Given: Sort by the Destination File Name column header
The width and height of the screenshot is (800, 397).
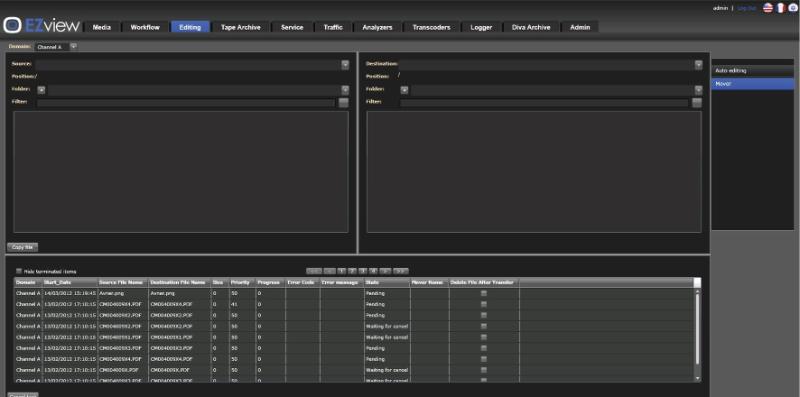Looking at the screenshot, I should (179, 282).
